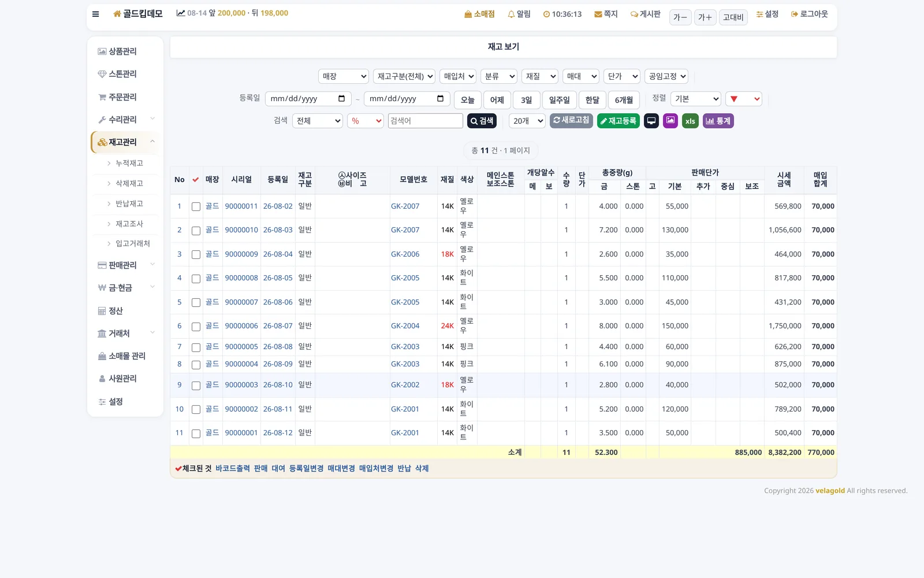This screenshot has width=924, height=578.
Task: Click the 검색어 search input field
Action: point(426,121)
